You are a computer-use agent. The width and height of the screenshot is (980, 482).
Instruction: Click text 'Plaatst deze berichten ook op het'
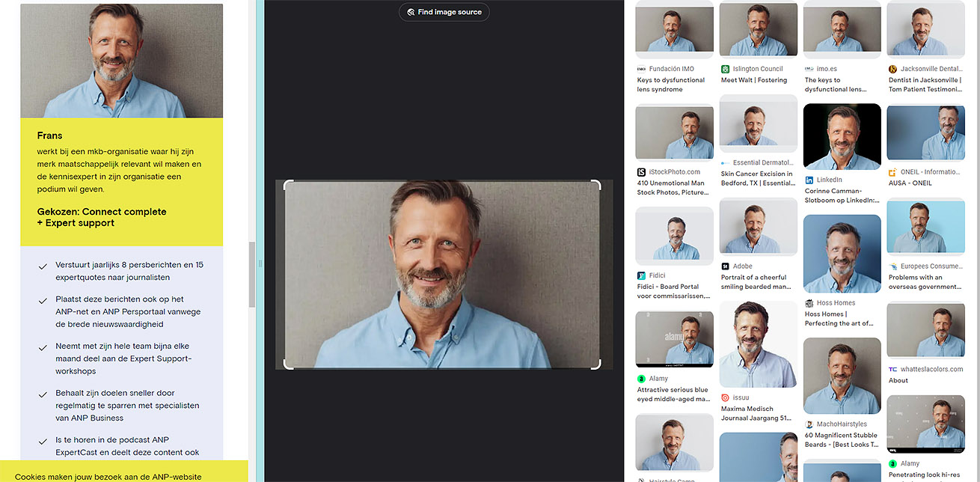pyautogui.click(x=120, y=299)
